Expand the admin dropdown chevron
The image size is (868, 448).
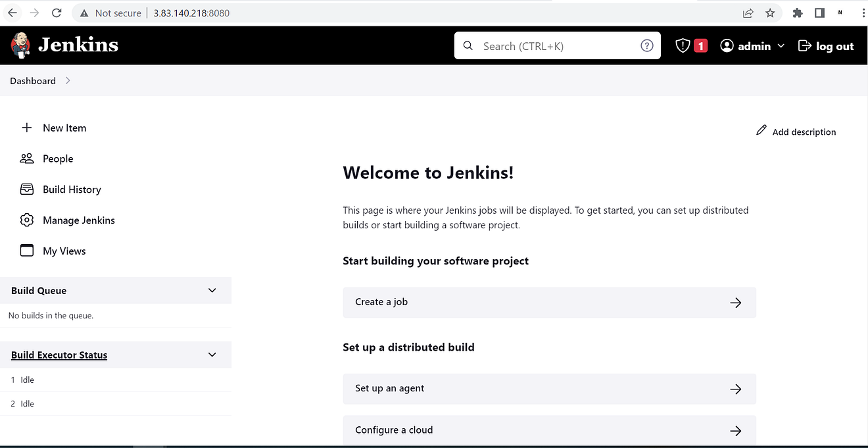(x=781, y=45)
